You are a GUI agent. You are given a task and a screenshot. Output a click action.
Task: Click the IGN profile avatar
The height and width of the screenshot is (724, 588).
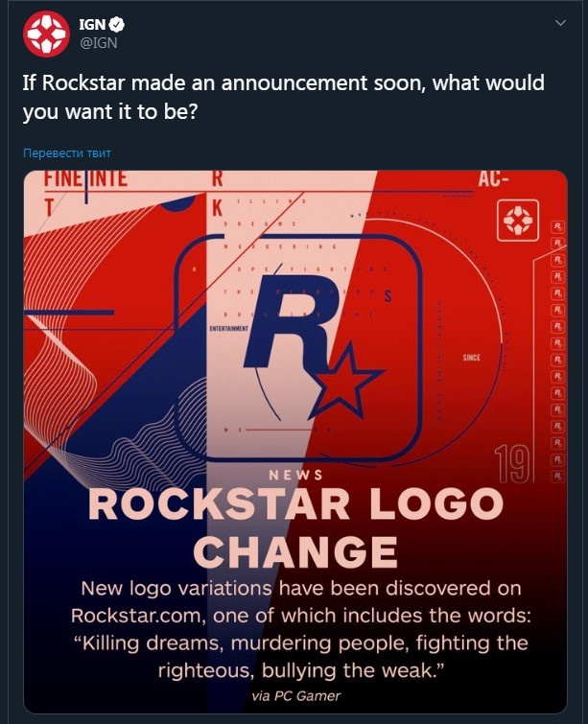click(47, 35)
